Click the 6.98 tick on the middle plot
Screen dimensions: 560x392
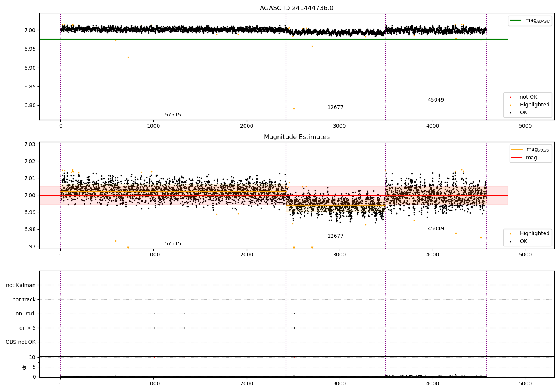click(29, 230)
